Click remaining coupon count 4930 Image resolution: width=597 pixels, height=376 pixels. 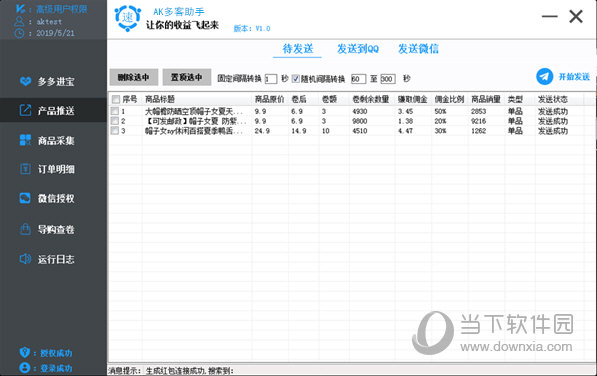(359, 111)
